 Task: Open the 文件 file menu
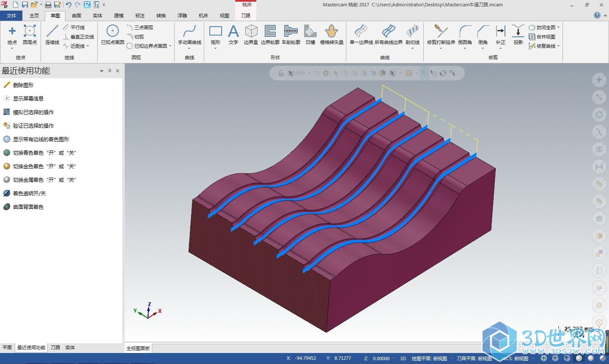click(x=11, y=16)
